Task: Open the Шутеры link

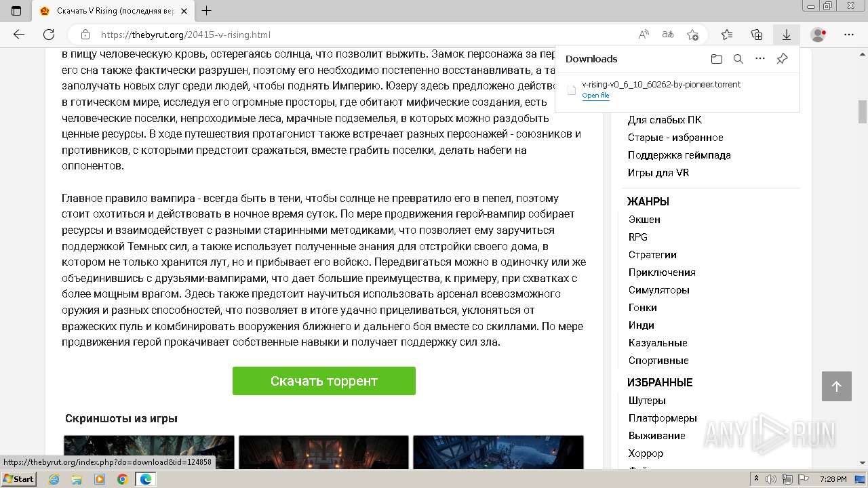Action: [647, 401]
